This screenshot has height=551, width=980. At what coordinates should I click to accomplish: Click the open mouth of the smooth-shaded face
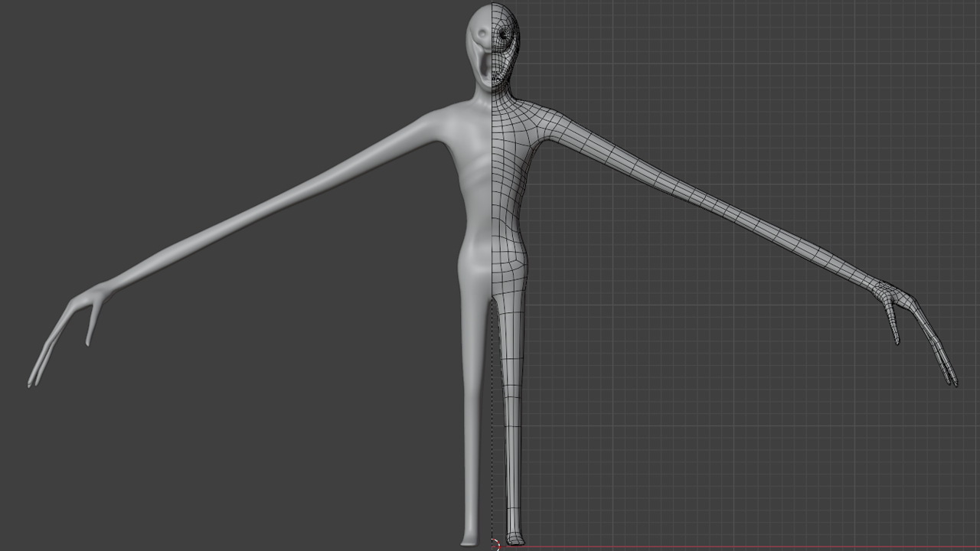coord(485,69)
